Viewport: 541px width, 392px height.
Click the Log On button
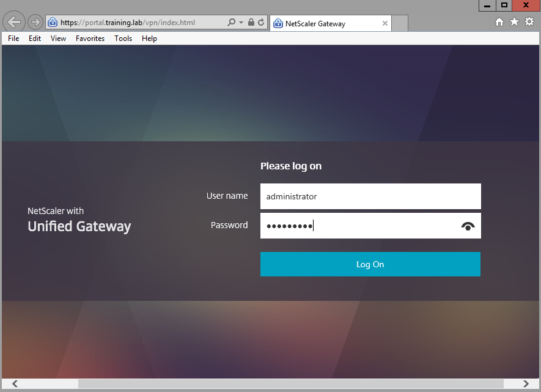click(370, 264)
